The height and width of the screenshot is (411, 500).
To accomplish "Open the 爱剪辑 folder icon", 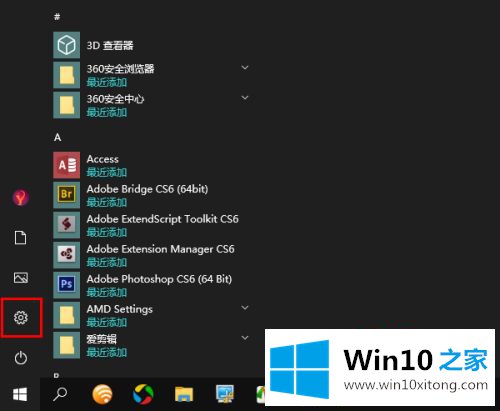I will click(x=66, y=345).
